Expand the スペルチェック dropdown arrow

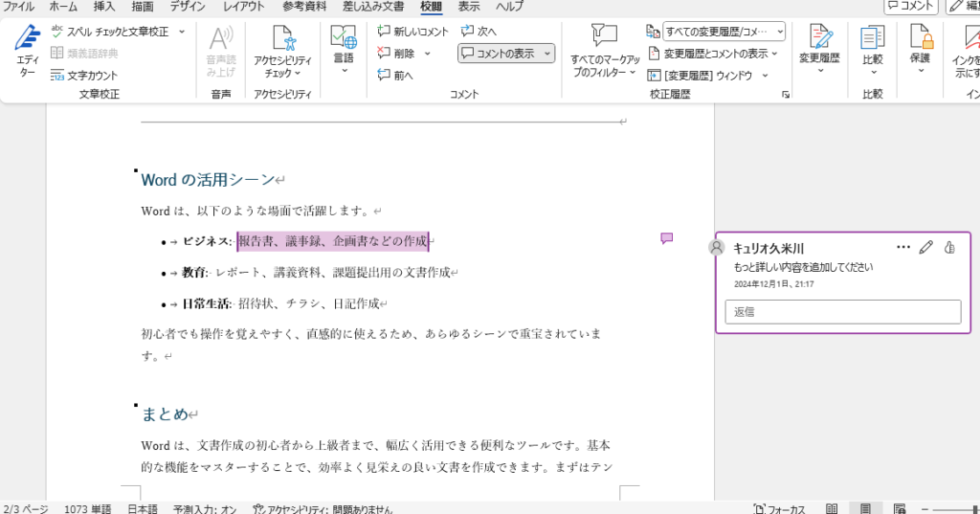[x=182, y=32]
